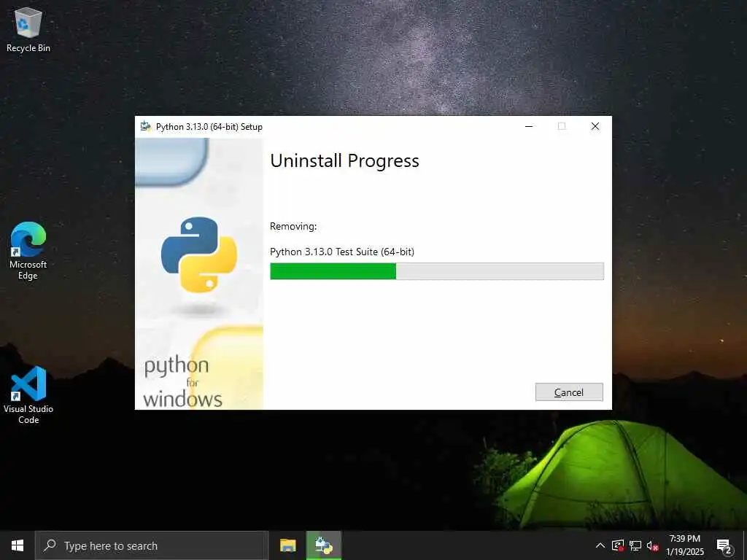
Task: Close the Python Setup window
Action: tap(595, 126)
